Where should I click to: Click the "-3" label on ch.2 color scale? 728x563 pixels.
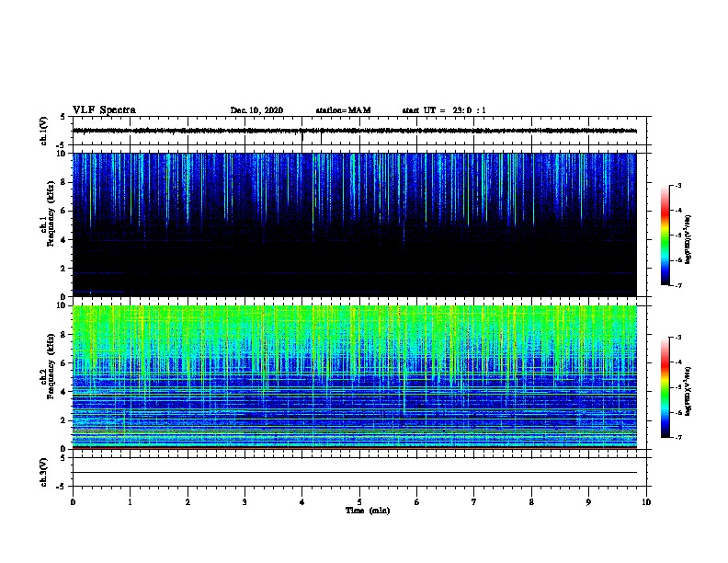(677, 338)
